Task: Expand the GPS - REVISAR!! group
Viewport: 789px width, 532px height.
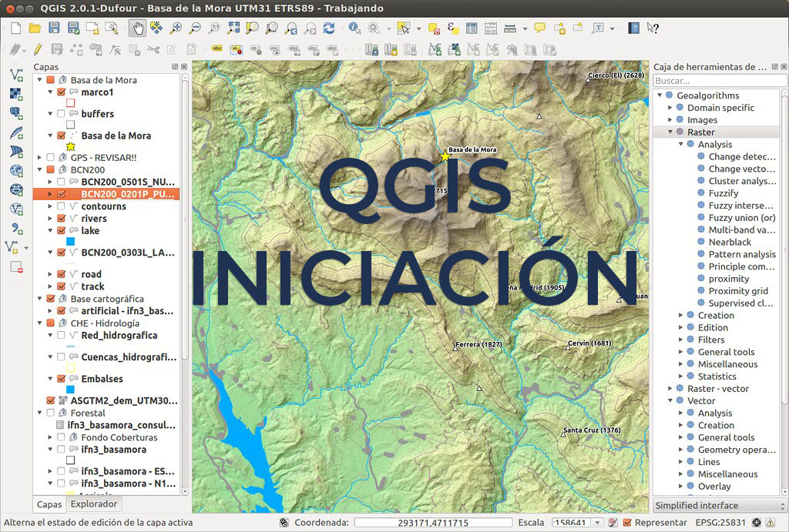Action: pyautogui.click(x=40, y=157)
